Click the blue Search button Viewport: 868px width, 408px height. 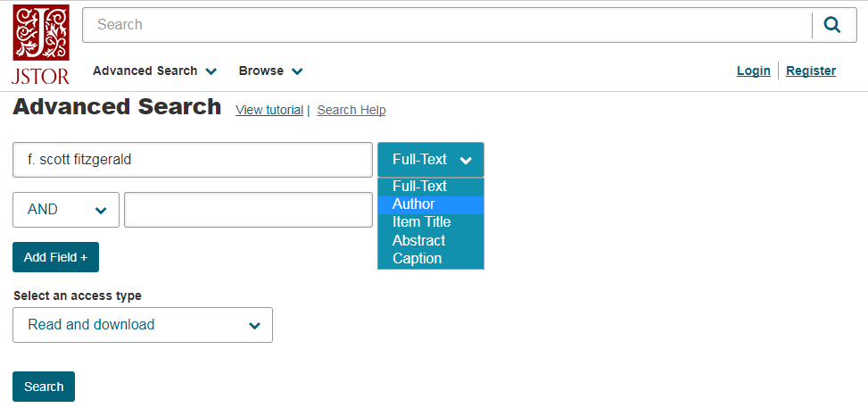[44, 387]
